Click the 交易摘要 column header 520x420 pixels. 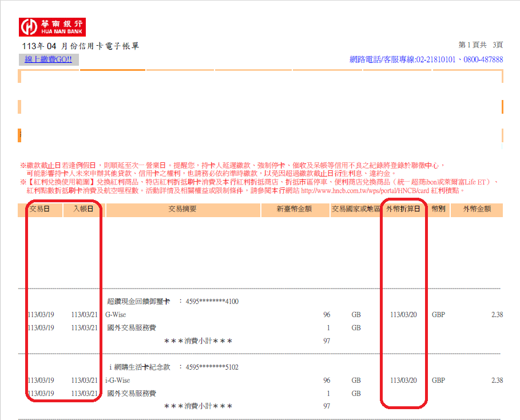coord(182,209)
